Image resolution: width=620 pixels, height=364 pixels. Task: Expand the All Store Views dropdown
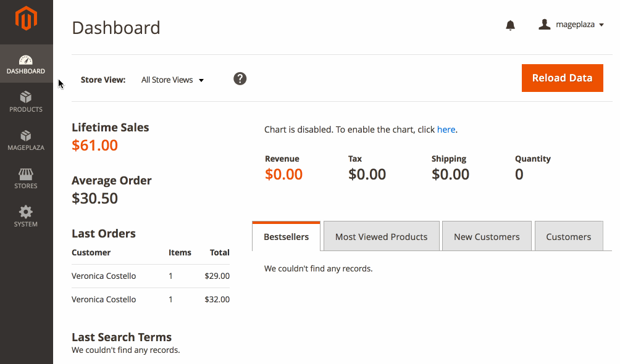pos(172,80)
